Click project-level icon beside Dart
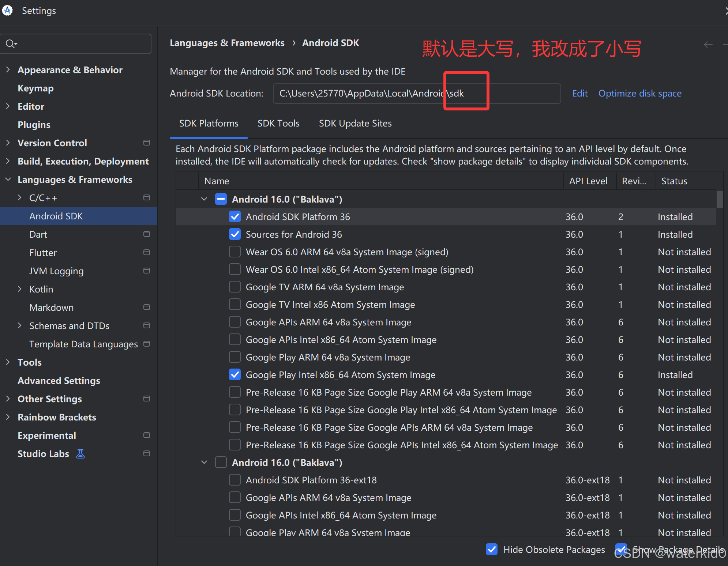 (x=147, y=234)
